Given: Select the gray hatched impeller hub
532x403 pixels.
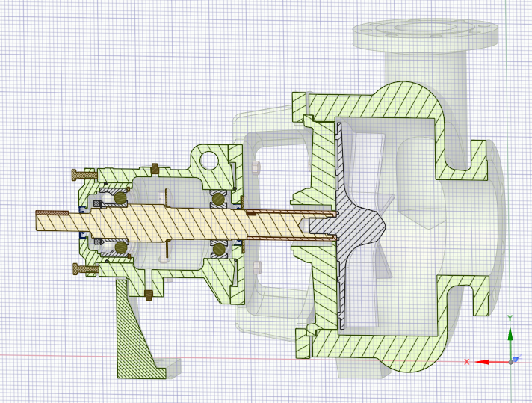Looking at the screenshot, I should pos(359,224).
